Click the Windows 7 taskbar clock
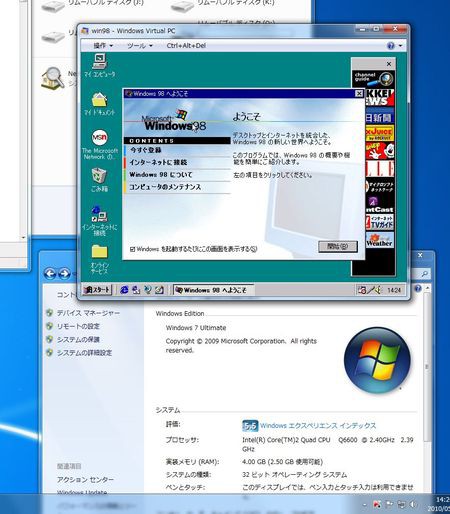 439,504
